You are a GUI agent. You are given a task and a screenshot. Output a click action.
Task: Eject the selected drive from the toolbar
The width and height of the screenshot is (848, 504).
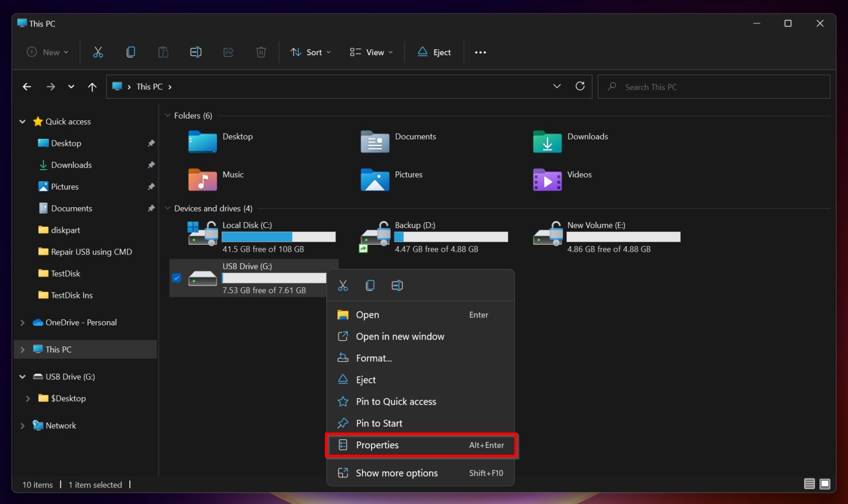tap(434, 52)
